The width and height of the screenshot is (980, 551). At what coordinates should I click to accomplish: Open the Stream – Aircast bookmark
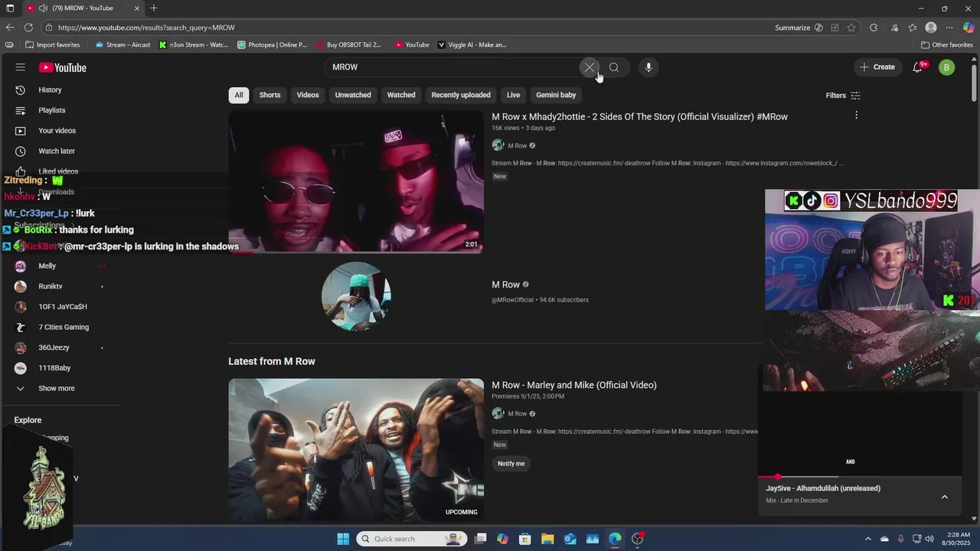coord(122,45)
